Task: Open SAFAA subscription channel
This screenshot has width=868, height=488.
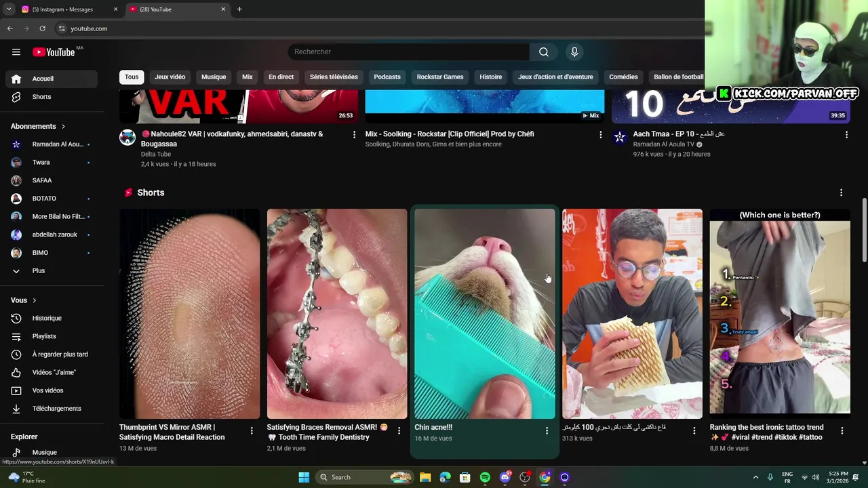Action: (x=52, y=180)
